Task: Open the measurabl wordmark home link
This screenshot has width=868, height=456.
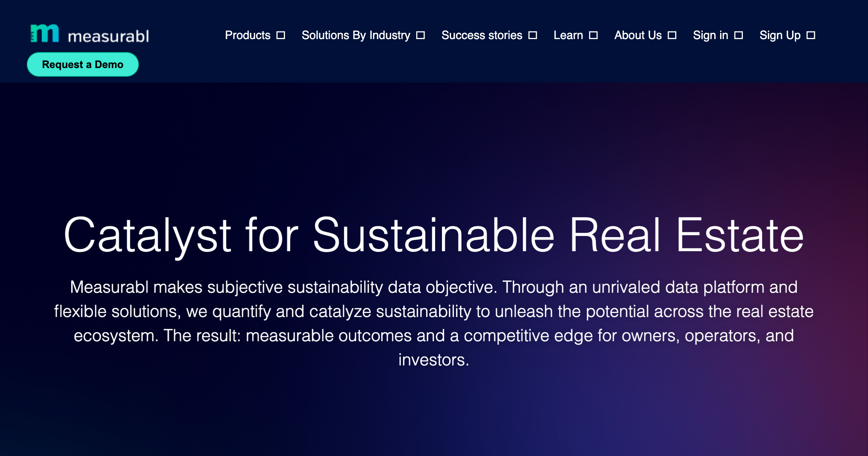Action: coord(109,36)
